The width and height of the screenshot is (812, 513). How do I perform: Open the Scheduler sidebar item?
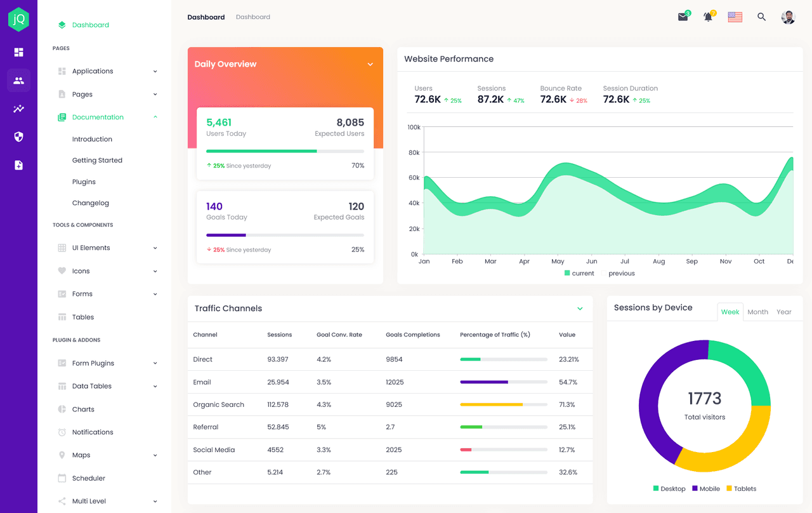(x=89, y=478)
